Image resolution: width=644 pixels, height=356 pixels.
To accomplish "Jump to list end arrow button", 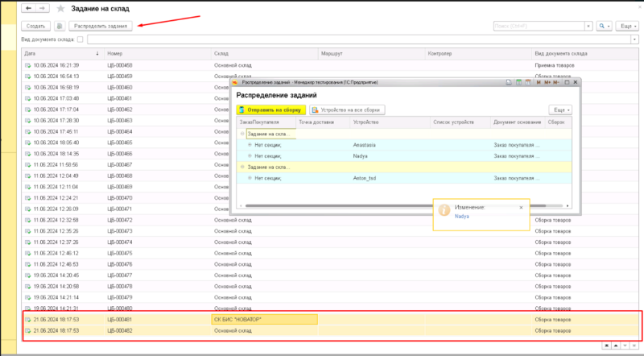I will tap(634, 346).
